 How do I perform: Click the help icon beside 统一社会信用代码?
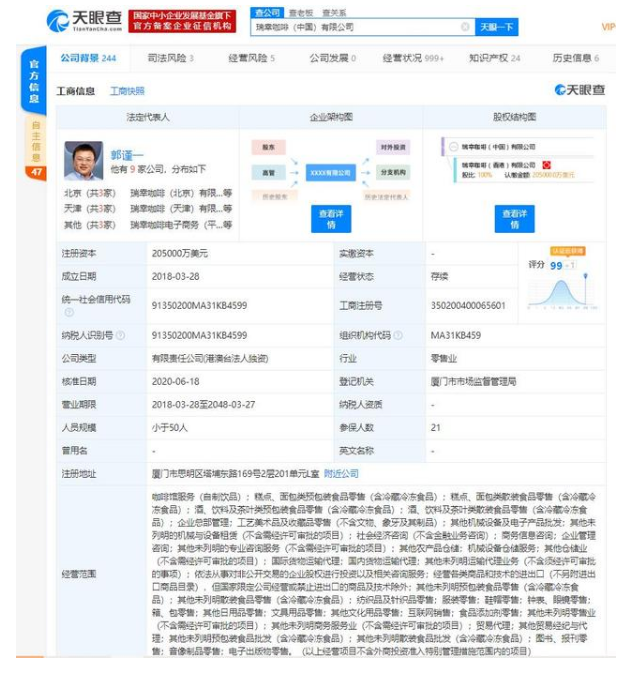pos(68,312)
